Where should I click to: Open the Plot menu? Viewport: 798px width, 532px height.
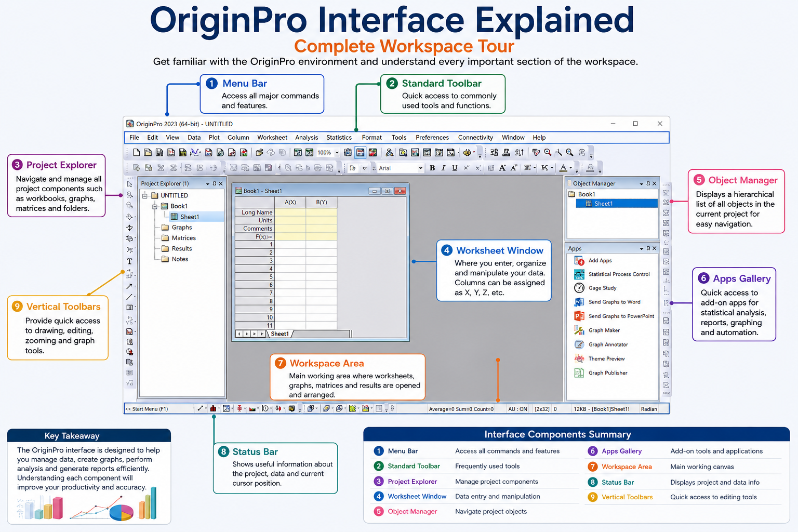coord(214,138)
